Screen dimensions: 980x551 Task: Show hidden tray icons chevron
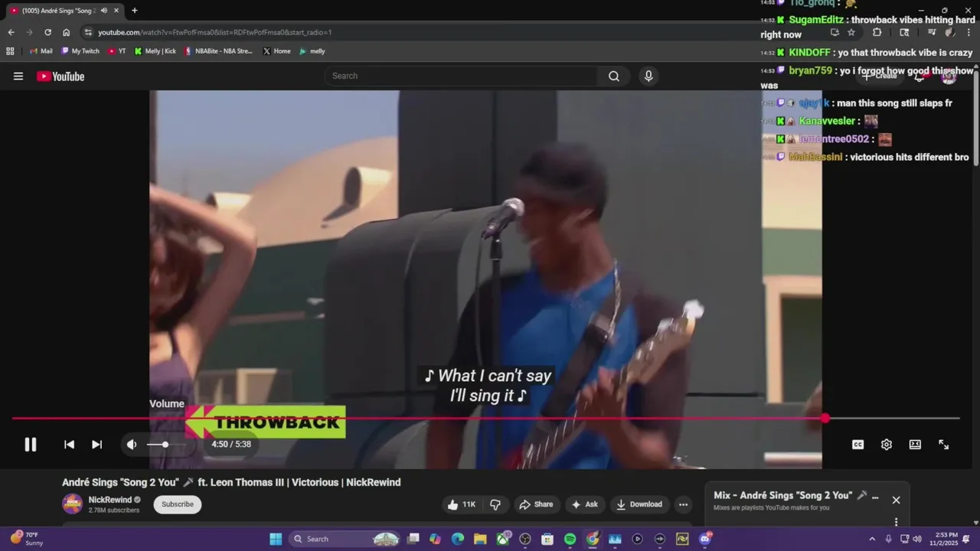871,539
